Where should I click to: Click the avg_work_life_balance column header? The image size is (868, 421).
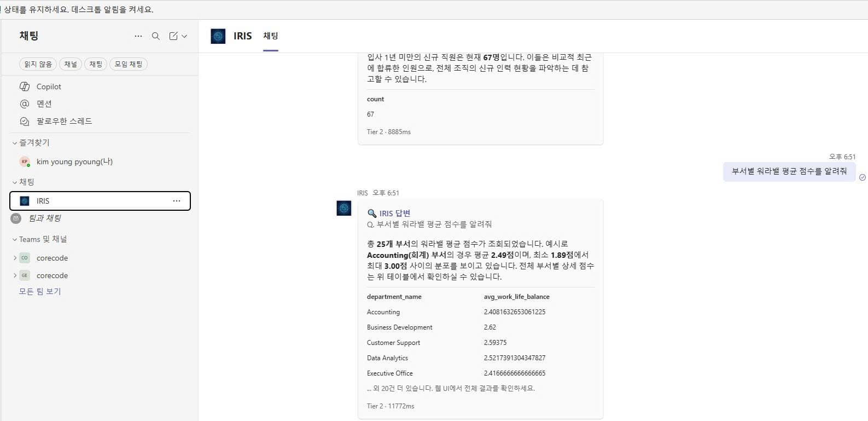click(517, 297)
